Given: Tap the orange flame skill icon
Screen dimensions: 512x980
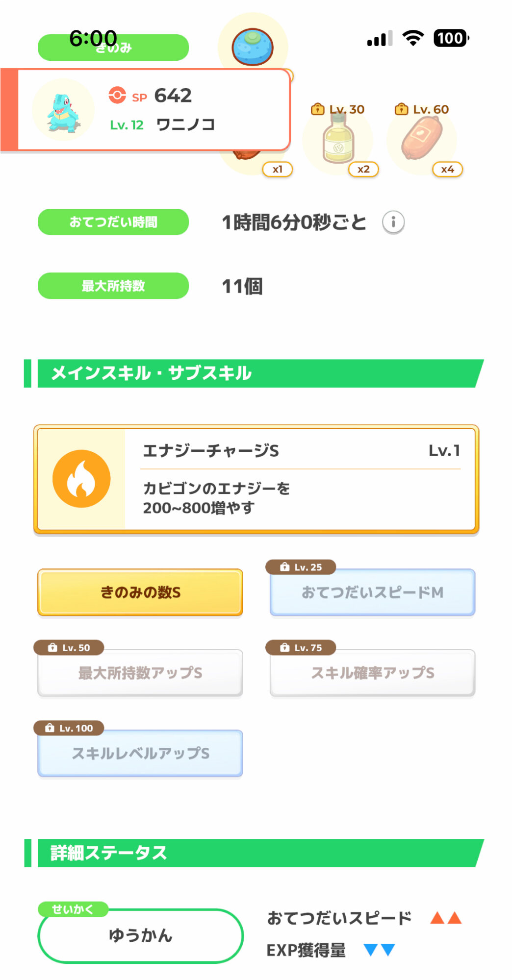Looking at the screenshot, I should pyautogui.click(x=81, y=479).
